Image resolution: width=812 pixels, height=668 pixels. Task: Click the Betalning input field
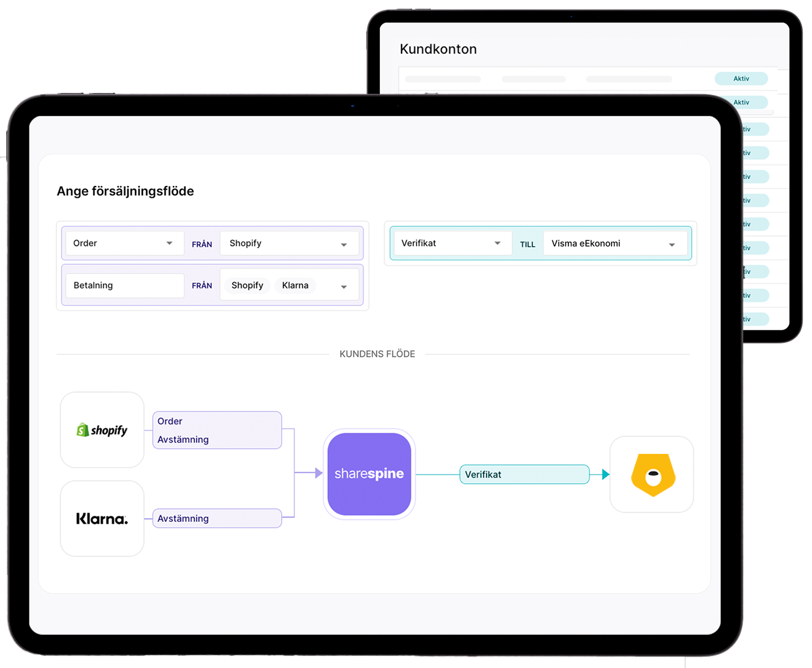[x=124, y=285]
